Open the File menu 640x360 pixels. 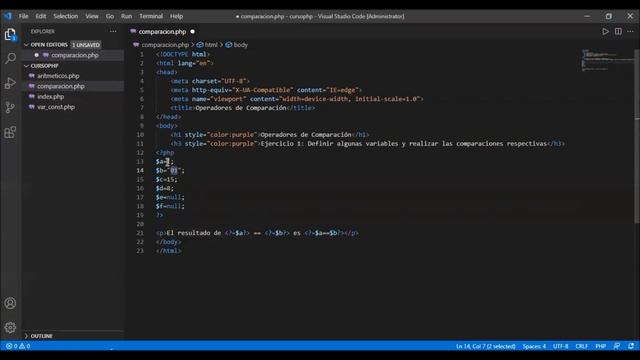tap(23, 16)
